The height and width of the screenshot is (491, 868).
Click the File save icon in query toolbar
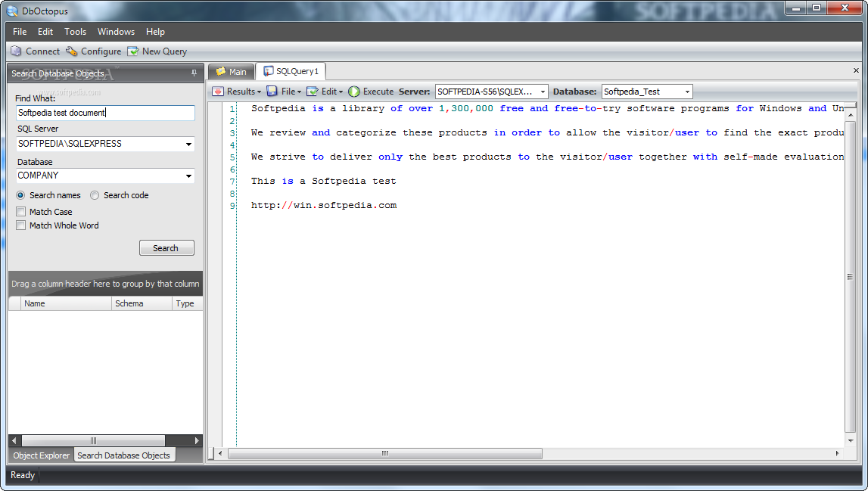[x=272, y=92]
